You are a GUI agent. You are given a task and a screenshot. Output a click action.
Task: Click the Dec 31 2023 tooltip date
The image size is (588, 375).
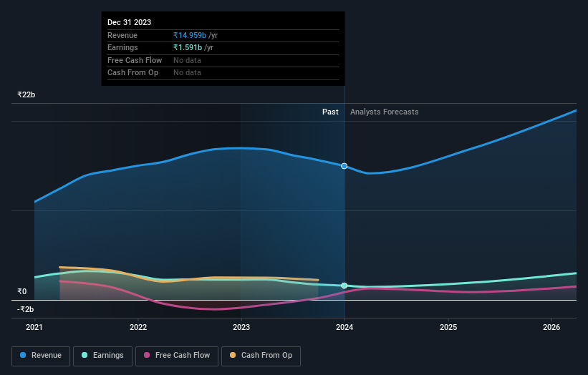(129, 22)
